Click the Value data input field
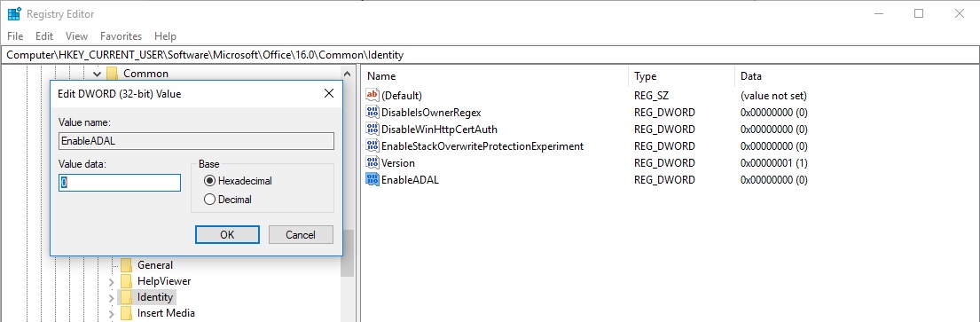 [x=120, y=183]
